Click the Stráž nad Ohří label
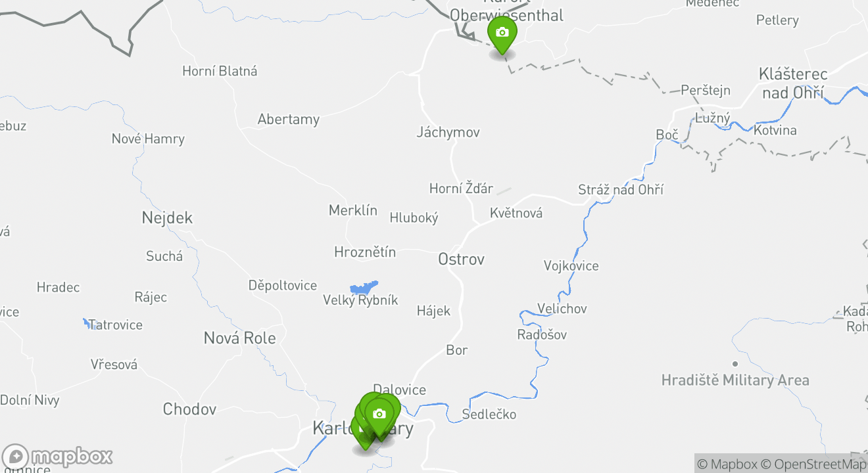The height and width of the screenshot is (473, 868). tap(621, 189)
